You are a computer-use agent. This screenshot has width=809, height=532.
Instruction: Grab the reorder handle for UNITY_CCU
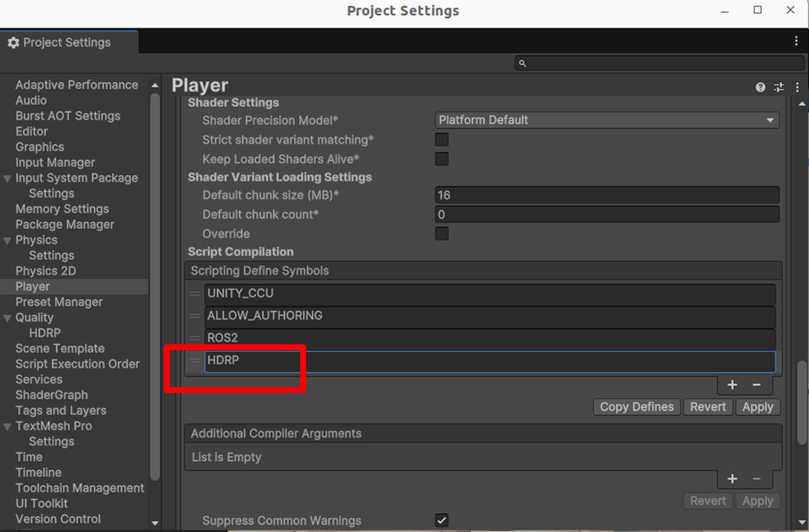click(194, 294)
